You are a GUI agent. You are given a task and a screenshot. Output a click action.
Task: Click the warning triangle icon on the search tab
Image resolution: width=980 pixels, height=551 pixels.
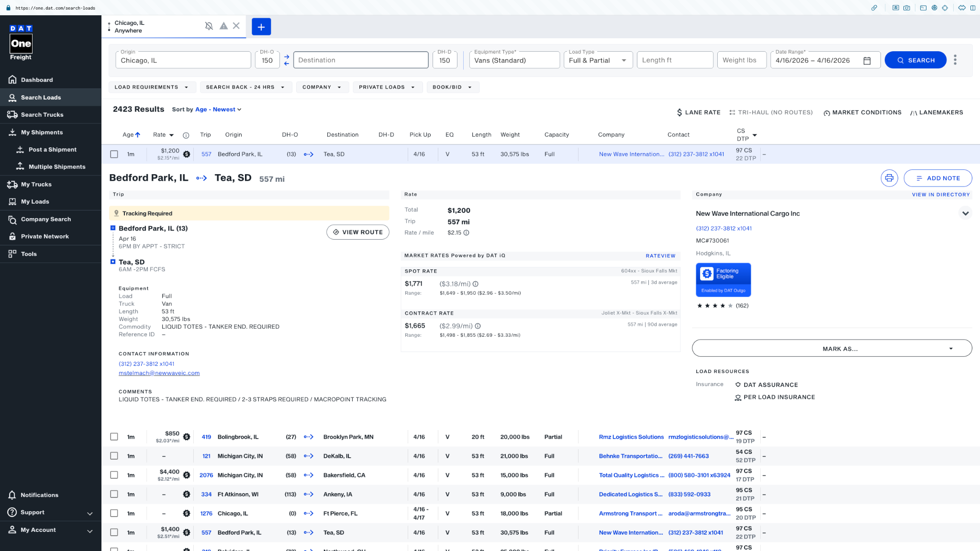tap(223, 26)
